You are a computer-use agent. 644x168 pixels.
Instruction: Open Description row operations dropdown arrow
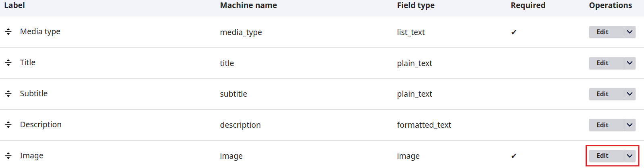629,125
